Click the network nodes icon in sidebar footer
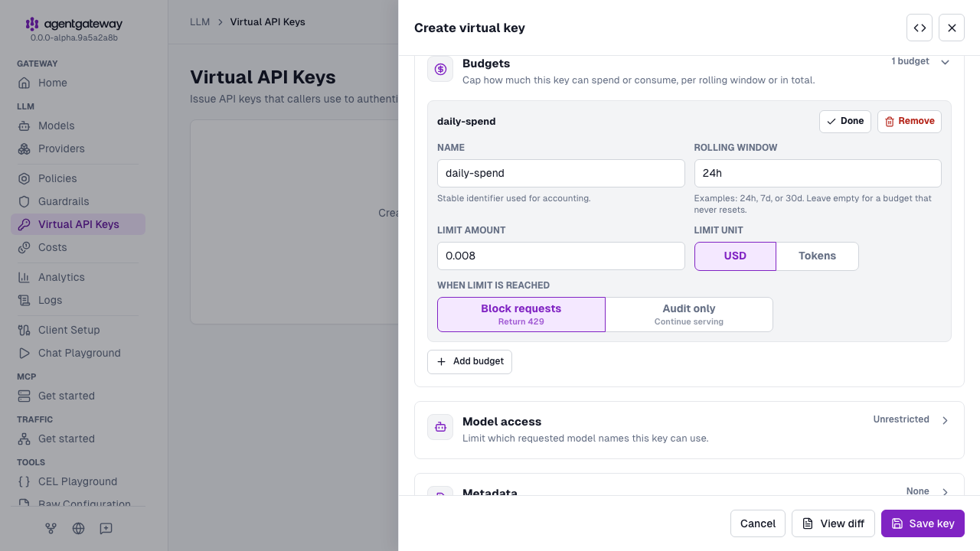This screenshot has height=551, width=980. [51, 528]
